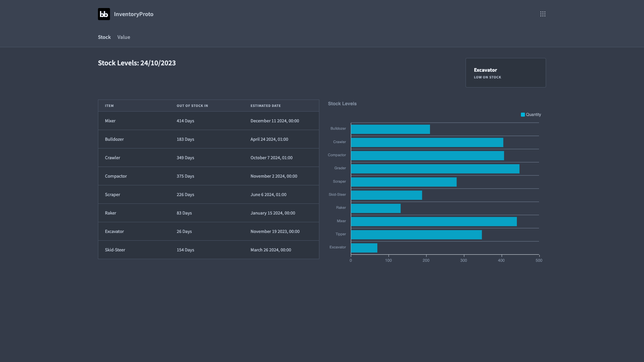Click the Bulldozer bar in the chart
Screen dimensions: 644x362
390,129
